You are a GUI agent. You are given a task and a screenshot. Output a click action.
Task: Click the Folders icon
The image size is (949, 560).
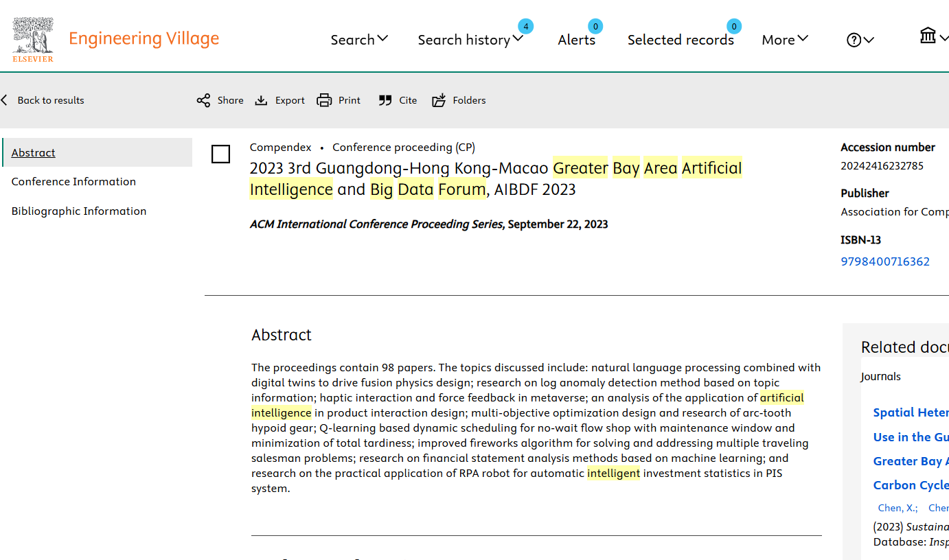[x=439, y=100]
